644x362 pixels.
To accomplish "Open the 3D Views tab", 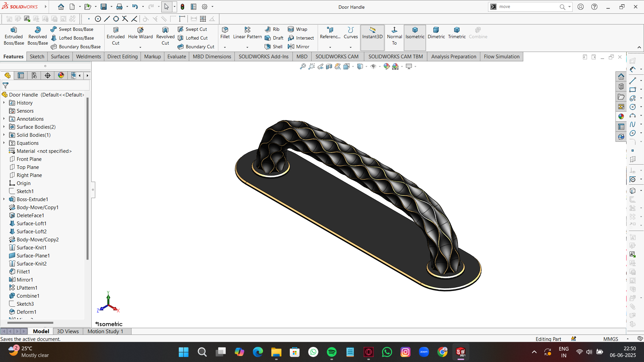I will click(x=68, y=331).
